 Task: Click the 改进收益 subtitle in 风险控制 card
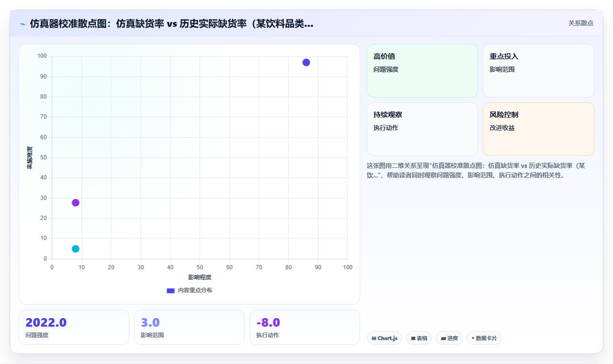click(502, 128)
